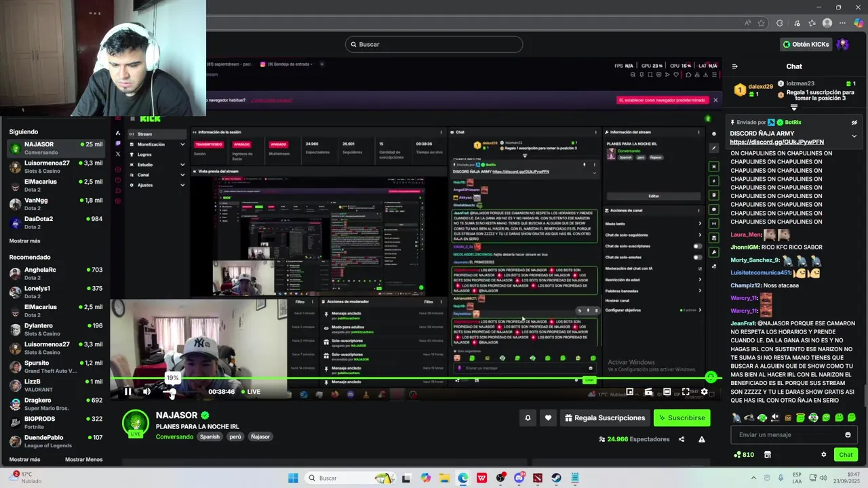Open the video player settings gear
The height and width of the screenshot is (488, 868).
(x=704, y=392)
